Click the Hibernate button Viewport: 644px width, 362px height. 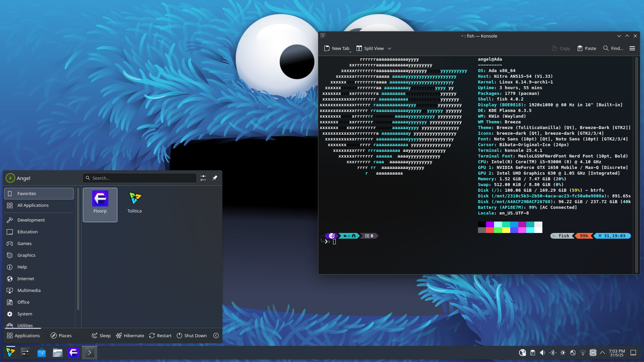(130, 336)
